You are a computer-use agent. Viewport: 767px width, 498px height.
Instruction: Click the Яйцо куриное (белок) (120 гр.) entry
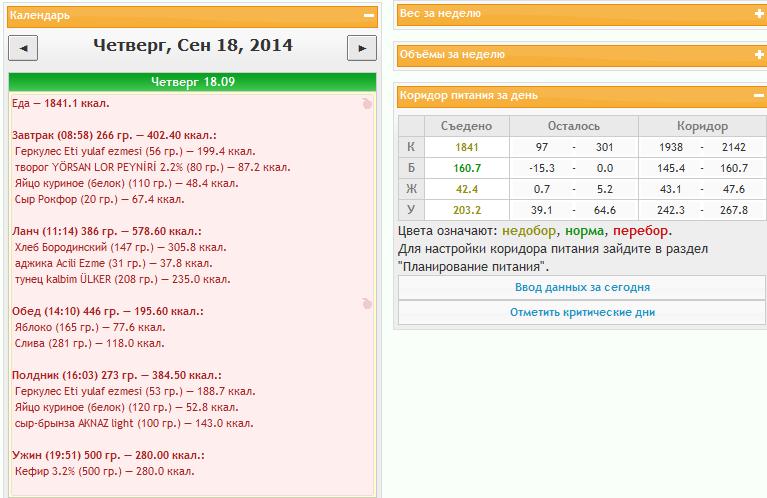(127, 407)
